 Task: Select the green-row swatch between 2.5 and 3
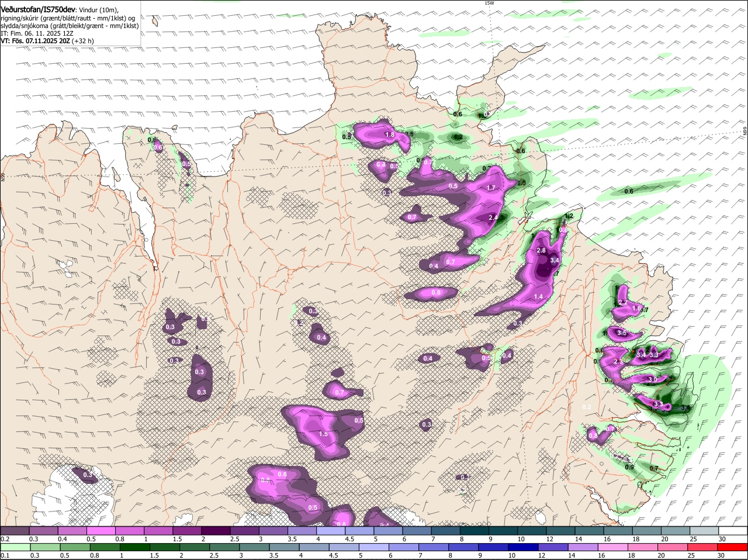pyautogui.click(x=224, y=547)
